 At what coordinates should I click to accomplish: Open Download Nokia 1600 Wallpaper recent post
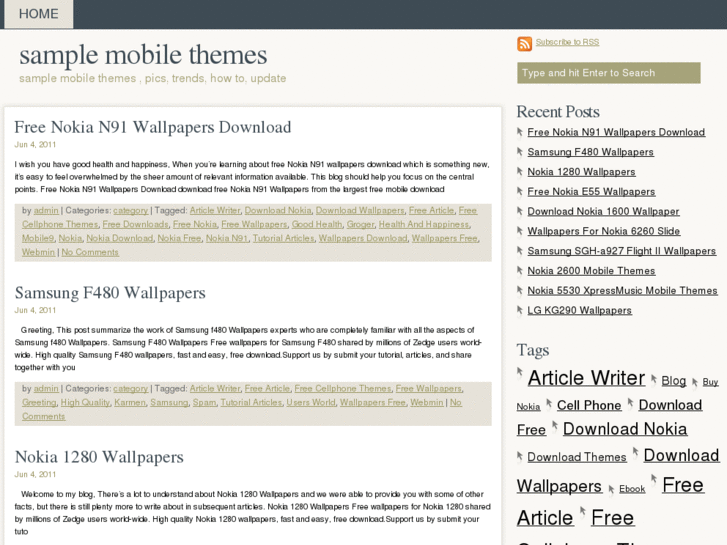point(603,212)
